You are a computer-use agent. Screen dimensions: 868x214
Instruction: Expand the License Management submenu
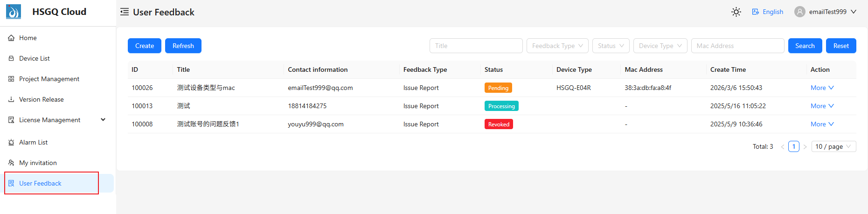pos(103,120)
